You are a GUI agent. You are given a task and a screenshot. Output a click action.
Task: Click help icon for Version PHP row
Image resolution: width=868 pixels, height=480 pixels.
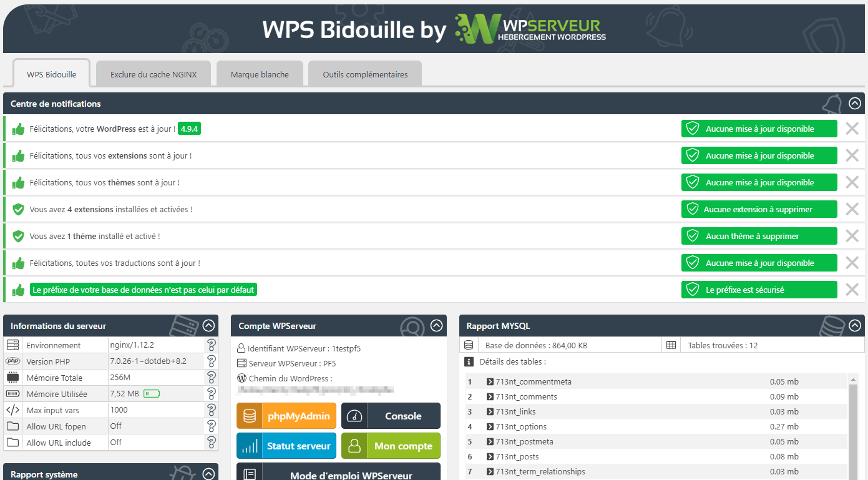(212, 361)
